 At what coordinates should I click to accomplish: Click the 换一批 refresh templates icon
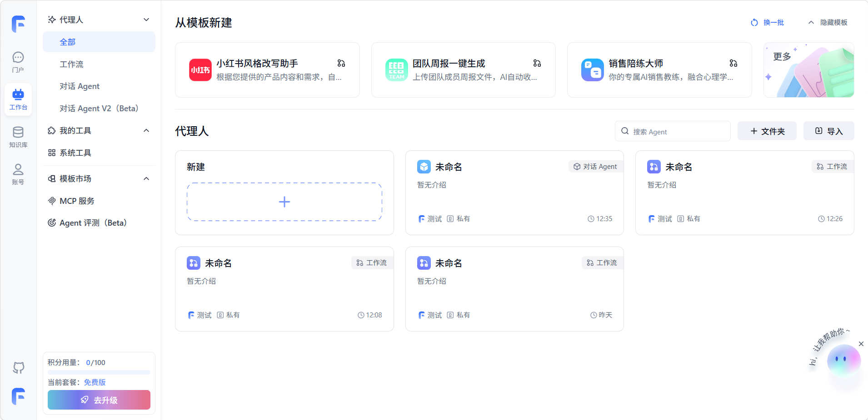tap(754, 23)
